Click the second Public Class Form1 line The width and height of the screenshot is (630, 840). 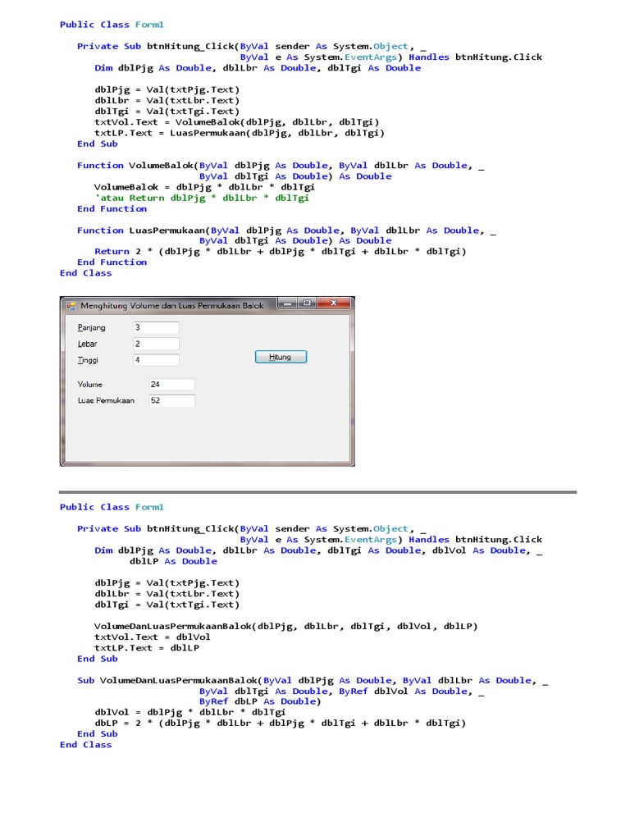(x=112, y=507)
